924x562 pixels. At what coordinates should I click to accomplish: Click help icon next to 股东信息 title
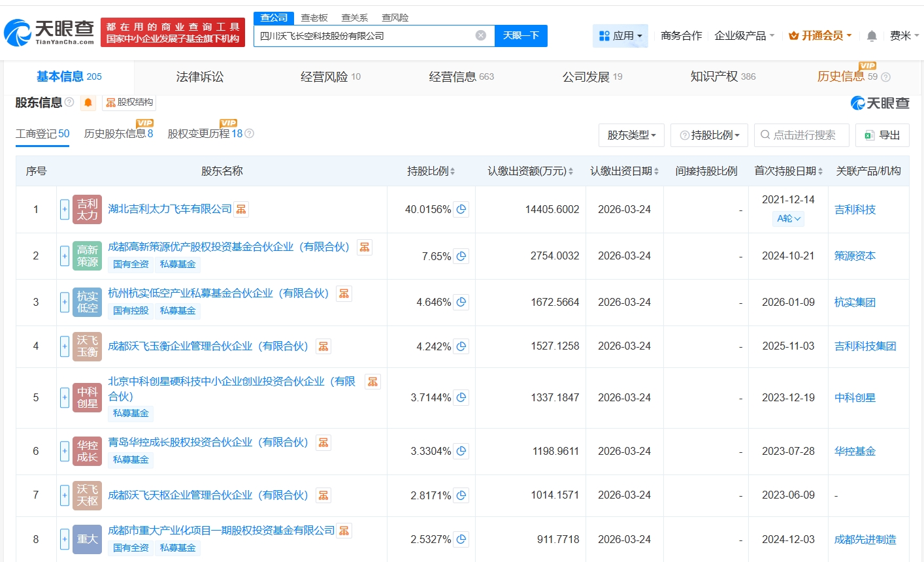[x=69, y=103]
